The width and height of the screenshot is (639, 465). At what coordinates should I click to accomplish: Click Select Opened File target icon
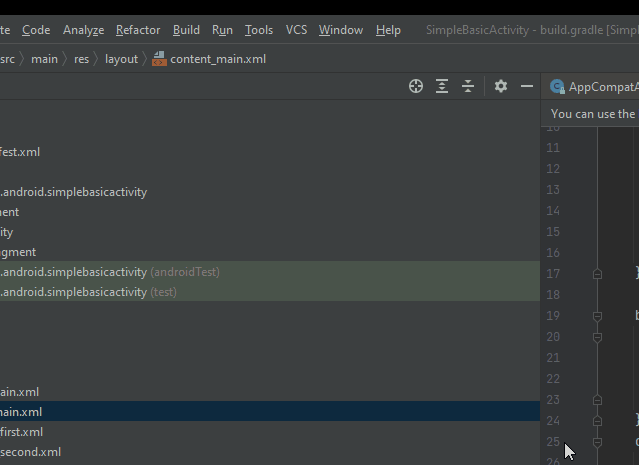[x=416, y=86]
